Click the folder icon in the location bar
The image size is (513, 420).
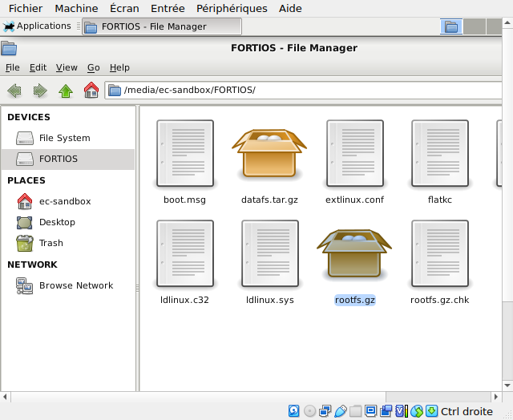[115, 90]
